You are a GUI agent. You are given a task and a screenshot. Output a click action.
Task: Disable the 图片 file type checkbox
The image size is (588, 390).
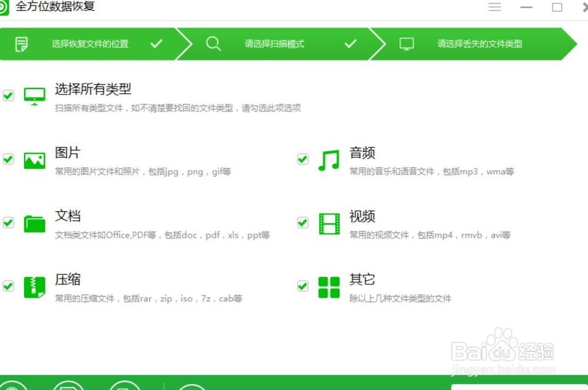[x=8, y=159]
